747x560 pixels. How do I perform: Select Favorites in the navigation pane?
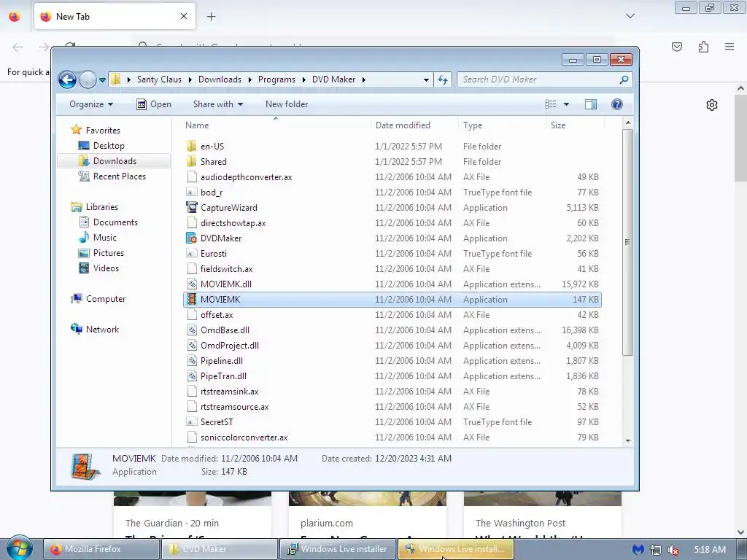(x=103, y=130)
